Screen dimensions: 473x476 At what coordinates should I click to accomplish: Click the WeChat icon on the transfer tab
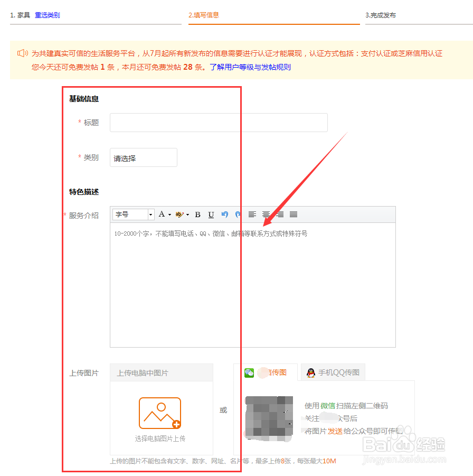(x=250, y=372)
